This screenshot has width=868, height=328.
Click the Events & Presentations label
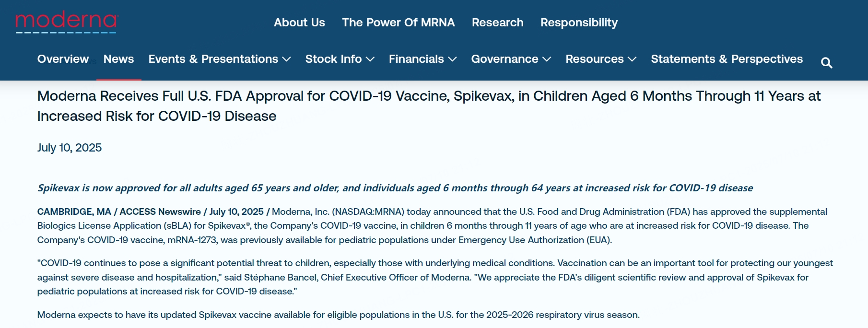pyautogui.click(x=213, y=59)
